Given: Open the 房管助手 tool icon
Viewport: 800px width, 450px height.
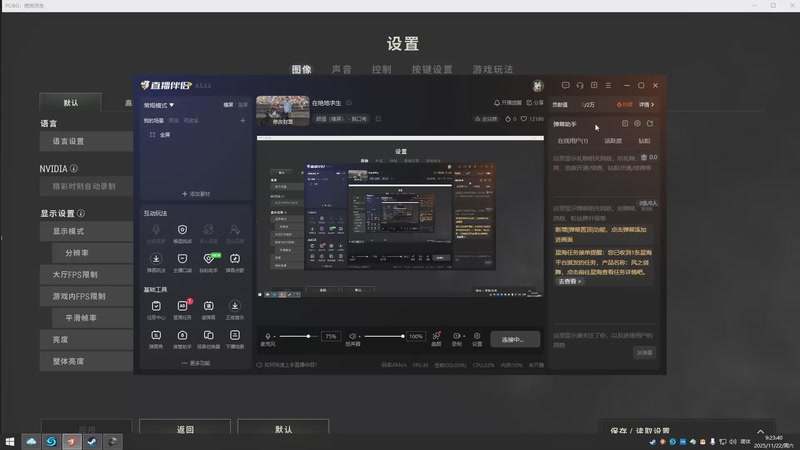Looking at the screenshot, I should [182, 335].
